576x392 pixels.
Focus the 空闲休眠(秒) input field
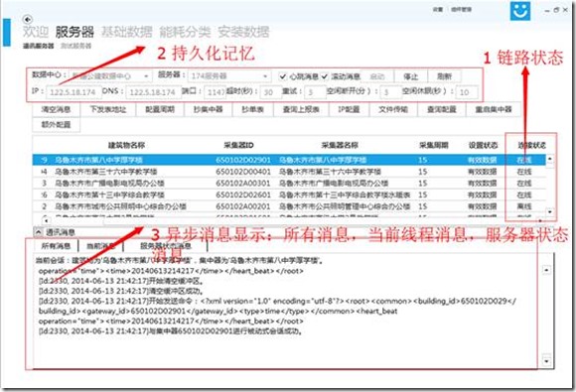click(467, 92)
